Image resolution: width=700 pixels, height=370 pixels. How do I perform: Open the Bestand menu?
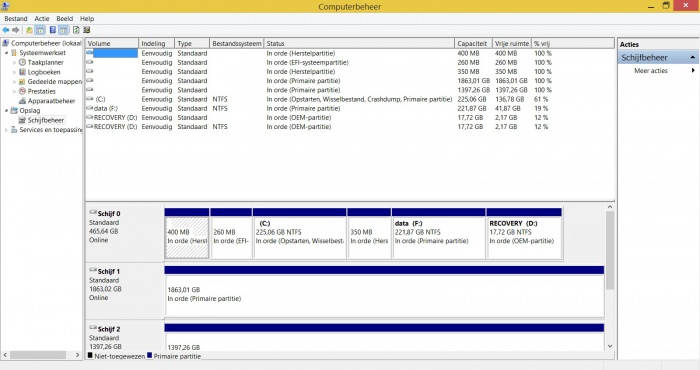tap(16, 18)
